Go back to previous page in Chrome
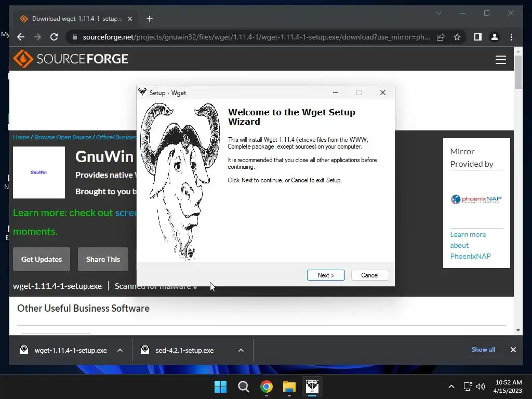This screenshot has width=532, height=399. [21, 37]
